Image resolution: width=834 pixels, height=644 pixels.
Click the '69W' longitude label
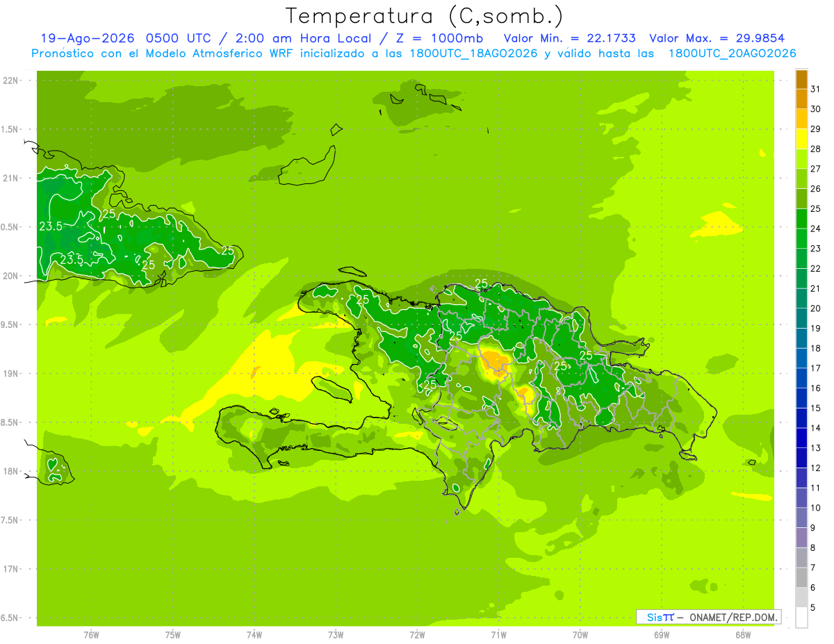[x=662, y=634]
